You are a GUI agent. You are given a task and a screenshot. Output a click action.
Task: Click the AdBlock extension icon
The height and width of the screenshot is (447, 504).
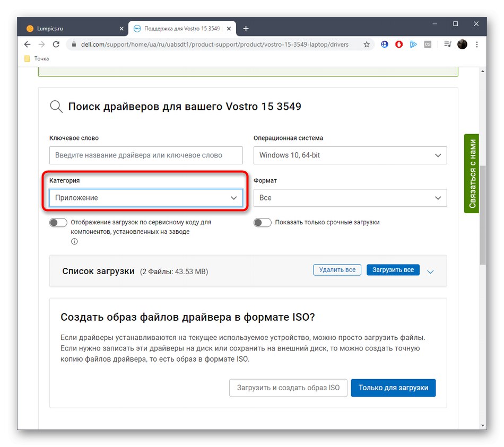[x=398, y=45]
